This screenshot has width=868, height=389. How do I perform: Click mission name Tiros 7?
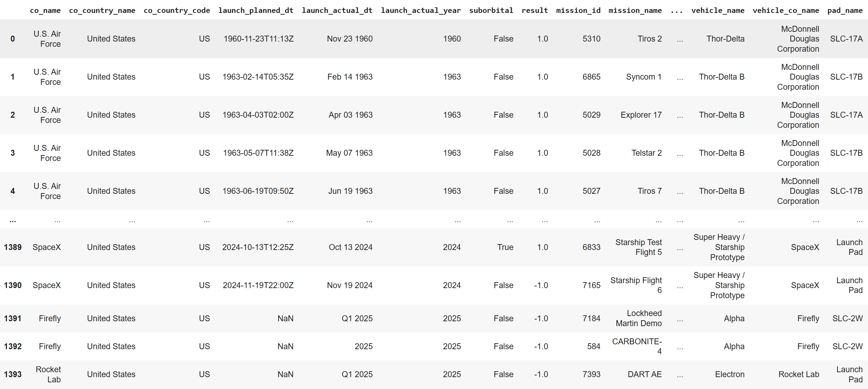(650, 191)
